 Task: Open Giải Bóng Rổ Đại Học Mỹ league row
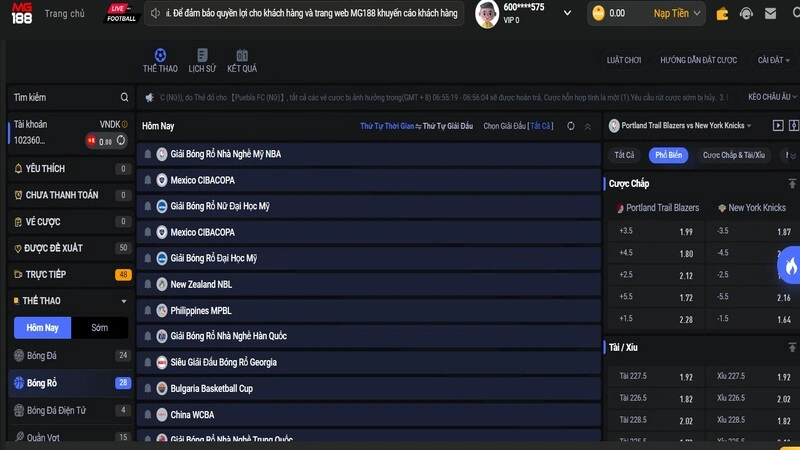click(368, 258)
